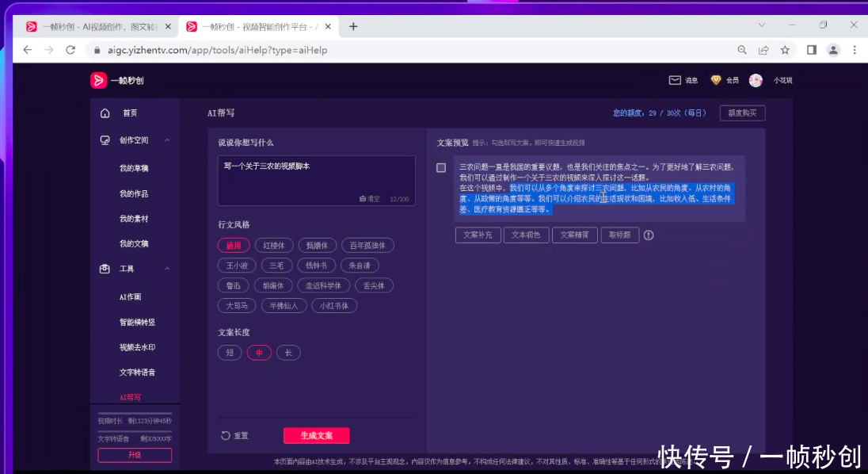Click the generated script text in 文案预览
The width and height of the screenshot is (868, 474).
point(597,188)
